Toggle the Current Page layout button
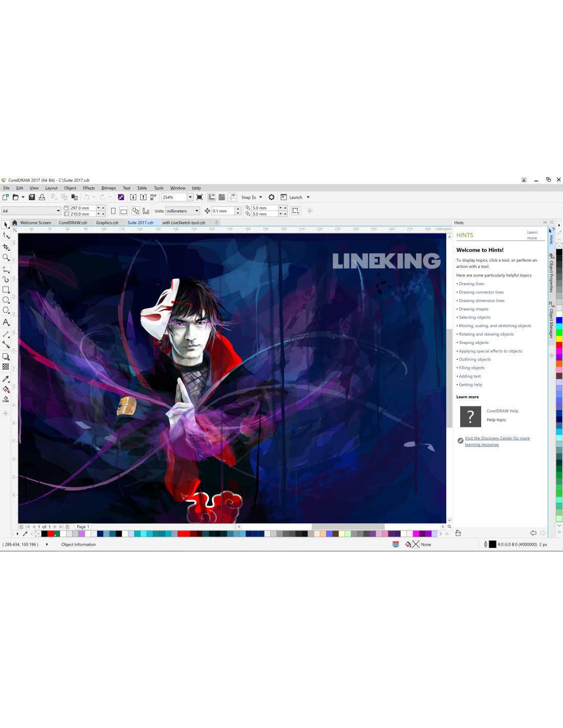 point(146,211)
